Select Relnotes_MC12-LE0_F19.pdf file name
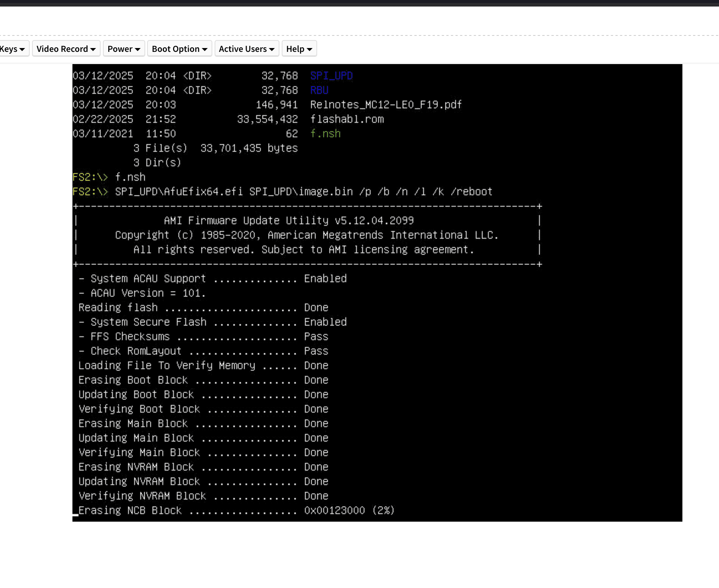The width and height of the screenshot is (719, 588). [386, 105]
